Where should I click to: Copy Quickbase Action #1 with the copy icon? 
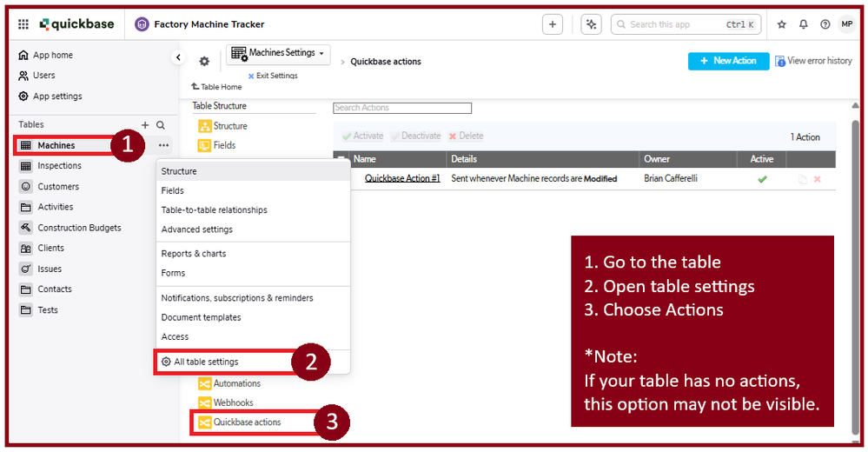(x=802, y=179)
